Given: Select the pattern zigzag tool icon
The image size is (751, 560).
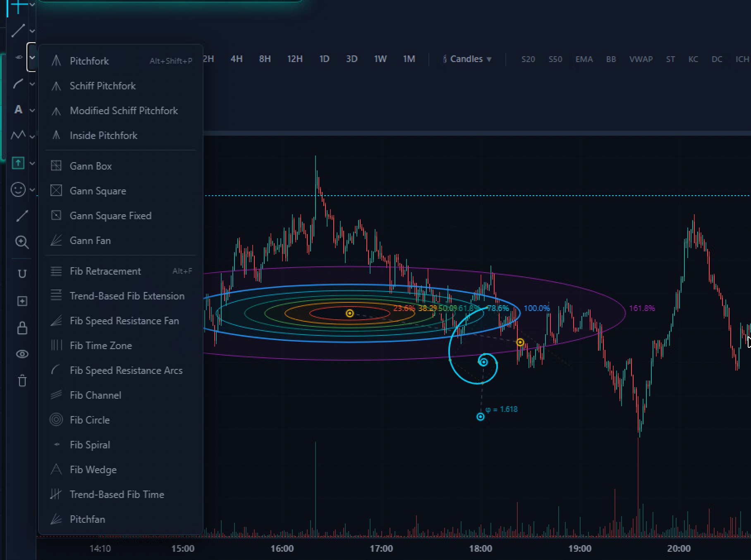Looking at the screenshot, I should click(x=18, y=135).
